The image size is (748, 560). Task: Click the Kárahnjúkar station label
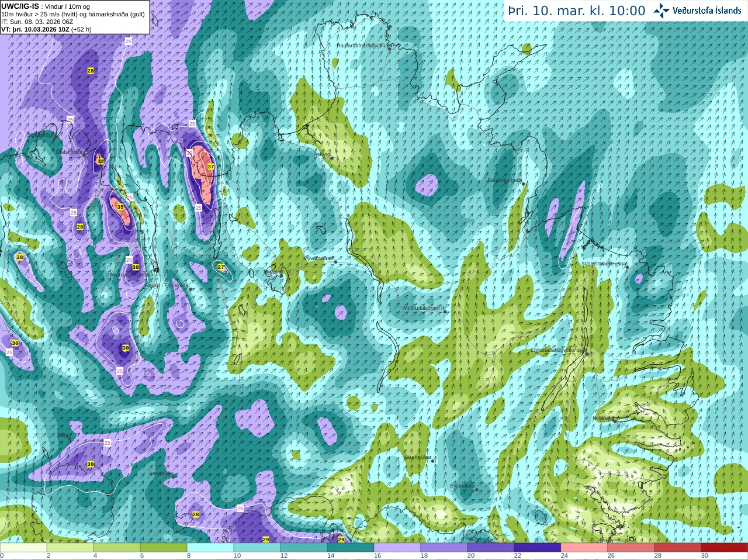pos(417,457)
